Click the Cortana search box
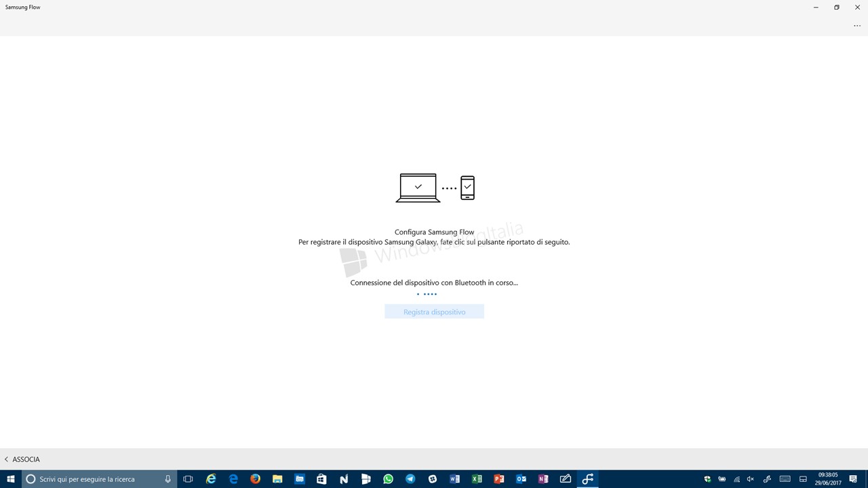This screenshot has width=868, height=488. 99,479
